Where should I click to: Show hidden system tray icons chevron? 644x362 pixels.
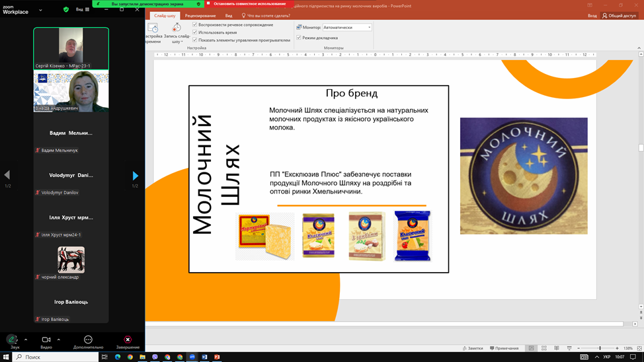[x=597, y=357]
